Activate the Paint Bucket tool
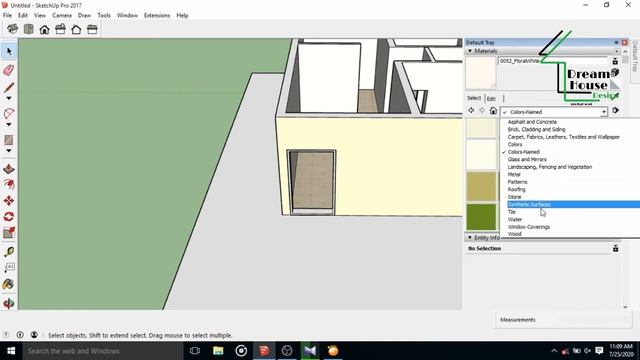This screenshot has height=360, width=640. point(9,284)
